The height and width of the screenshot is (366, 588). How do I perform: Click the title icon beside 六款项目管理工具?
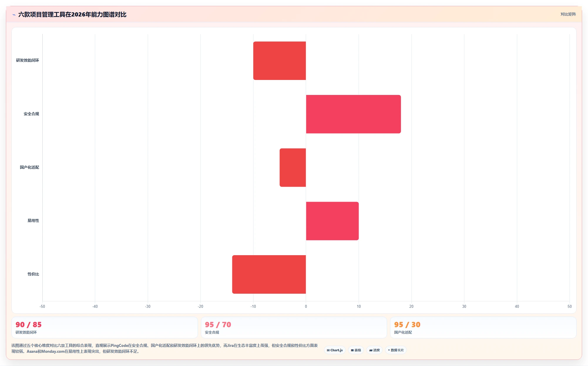coord(14,15)
